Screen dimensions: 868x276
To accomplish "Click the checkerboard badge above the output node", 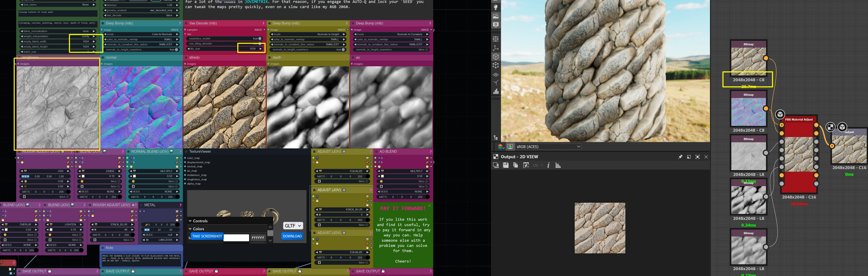I will click(831, 127).
